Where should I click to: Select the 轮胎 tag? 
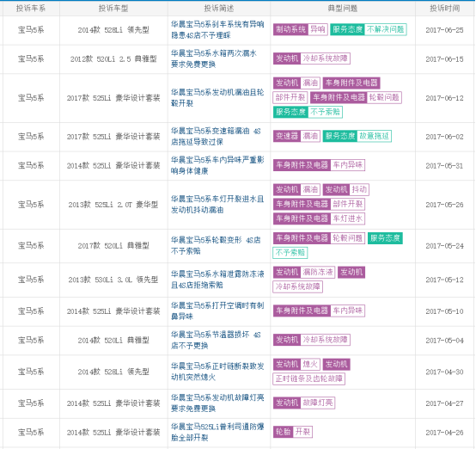[284, 432]
